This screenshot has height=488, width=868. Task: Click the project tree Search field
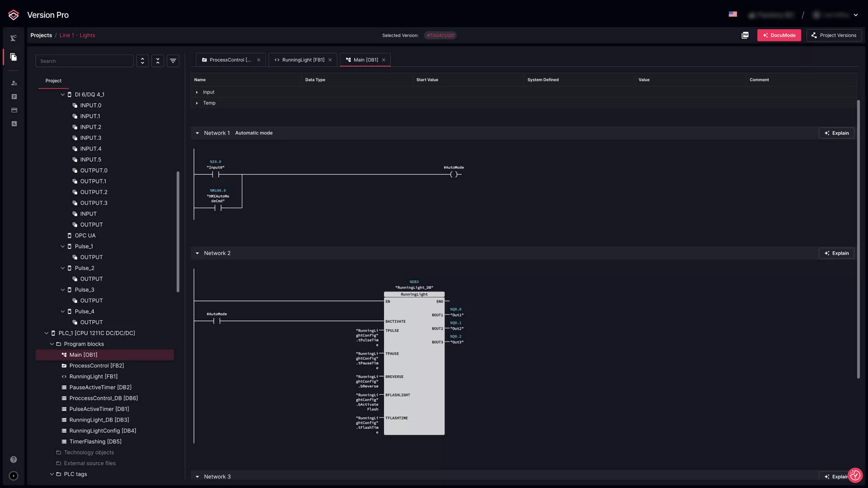pyautogui.click(x=84, y=61)
